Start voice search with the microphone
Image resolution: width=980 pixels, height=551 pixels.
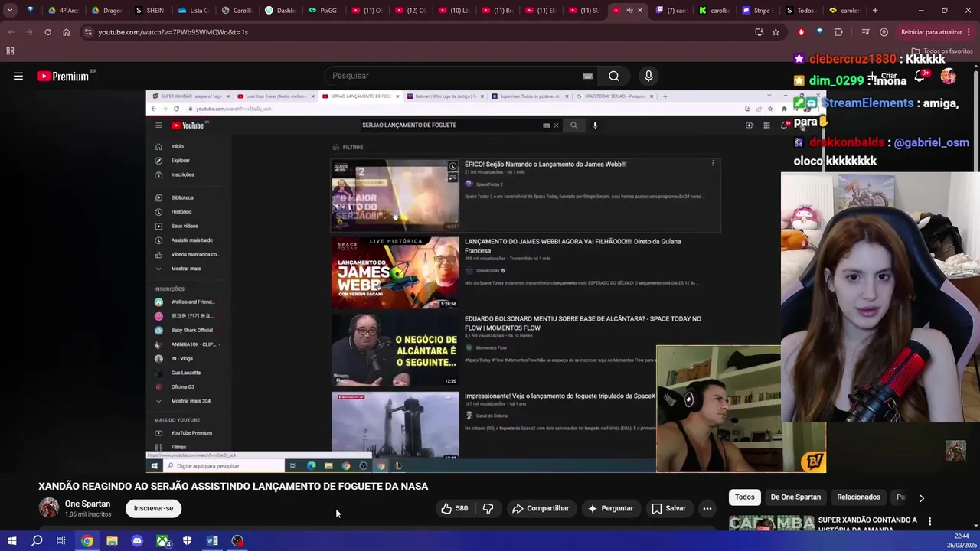point(648,76)
